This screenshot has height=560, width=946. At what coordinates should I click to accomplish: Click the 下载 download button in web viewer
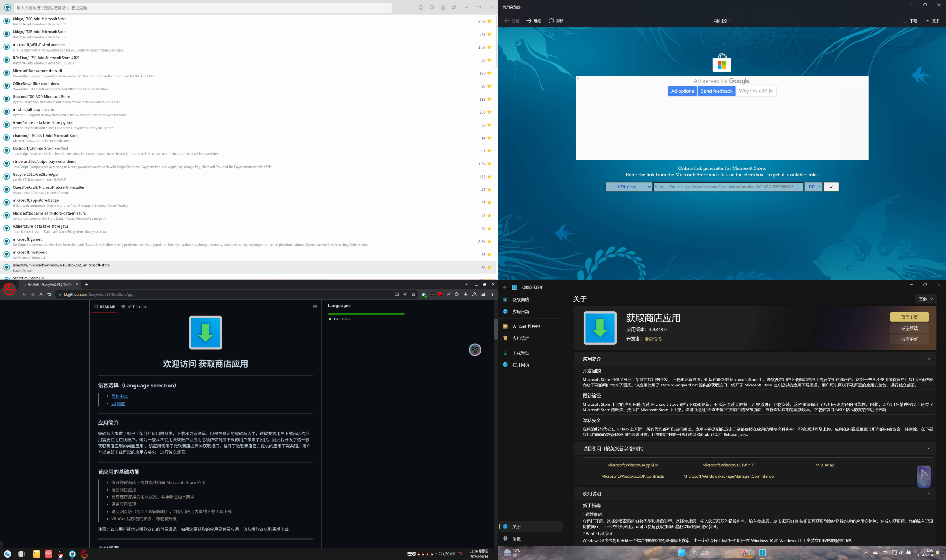[x=910, y=21]
